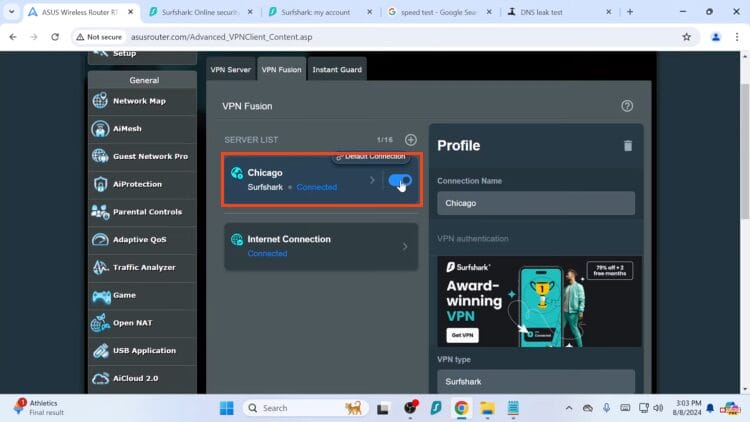Screen dimensions: 750x422
Task: Open the General sidebar header
Action: click(x=142, y=80)
